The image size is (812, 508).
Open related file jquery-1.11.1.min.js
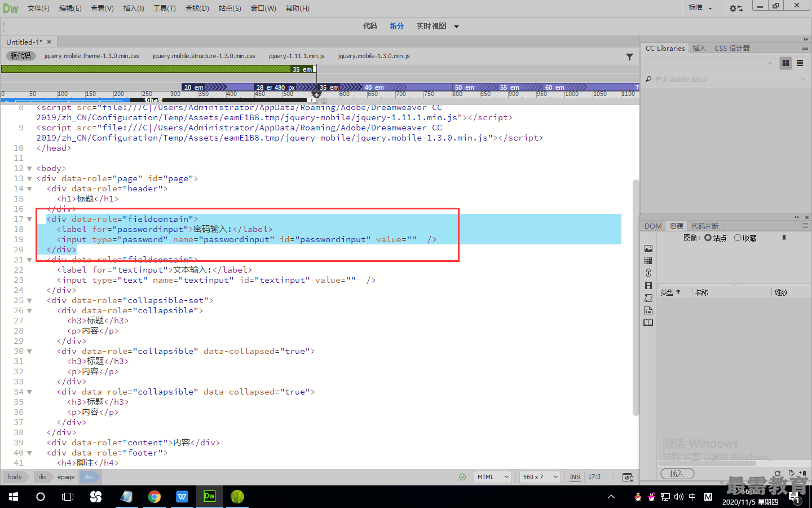click(x=297, y=56)
